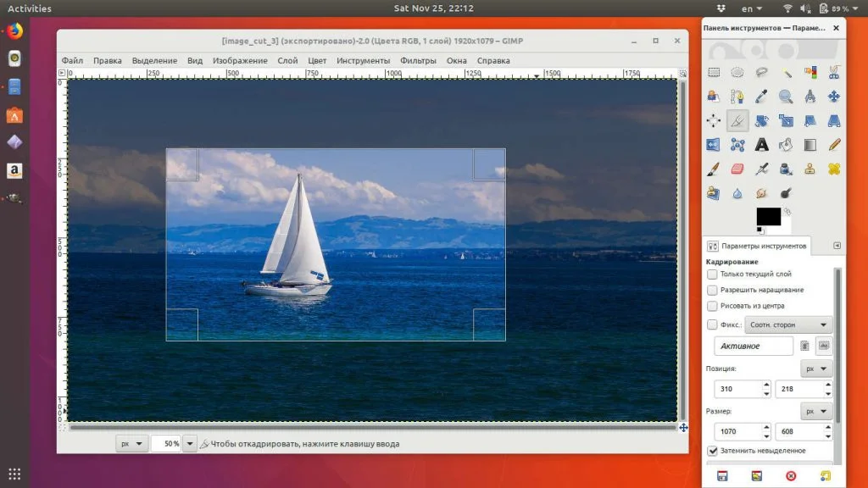Open the tool options tab menu arrow
868x488 pixels.
pos(837,246)
